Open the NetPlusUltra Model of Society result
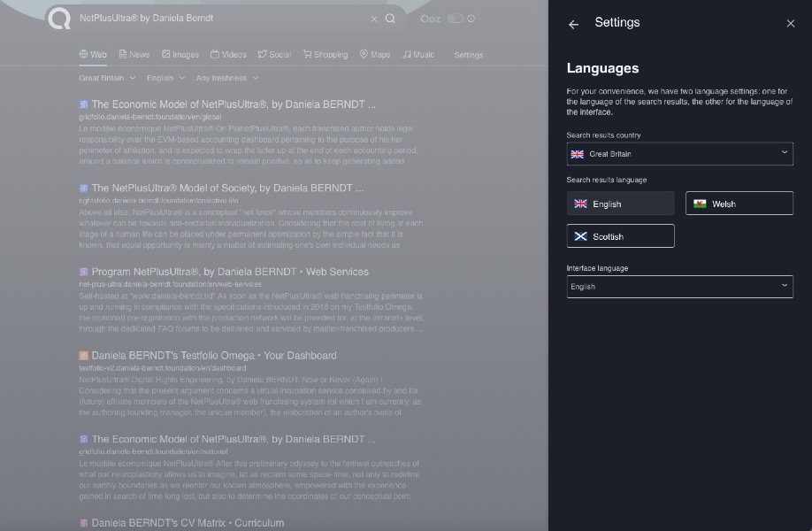The height and width of the screenshot is (531, 812). pyautogui.click(x=227, y=188)
